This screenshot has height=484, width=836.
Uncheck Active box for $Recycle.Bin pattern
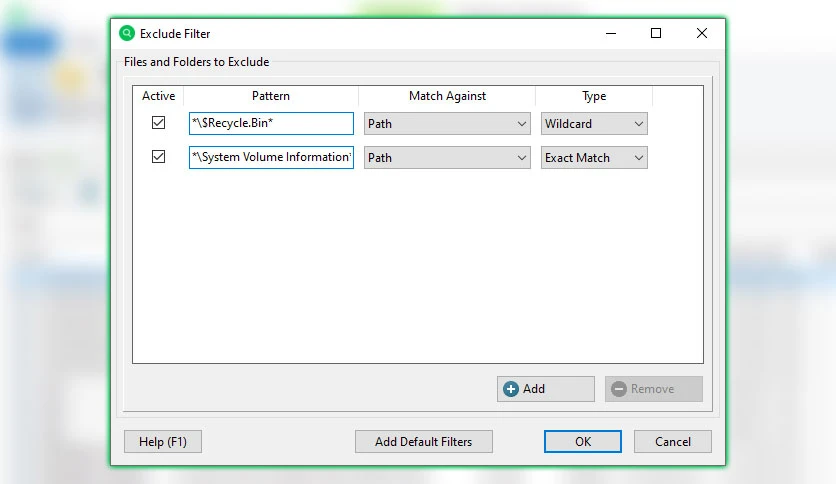pyautogui.click(x=158, y=123)
